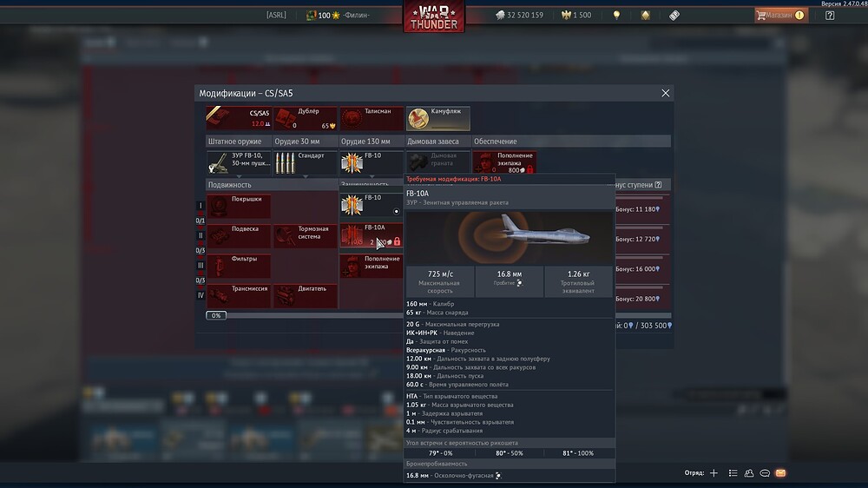
Task: Open the -Филин- player profile
Action: [x=356, y=16]
